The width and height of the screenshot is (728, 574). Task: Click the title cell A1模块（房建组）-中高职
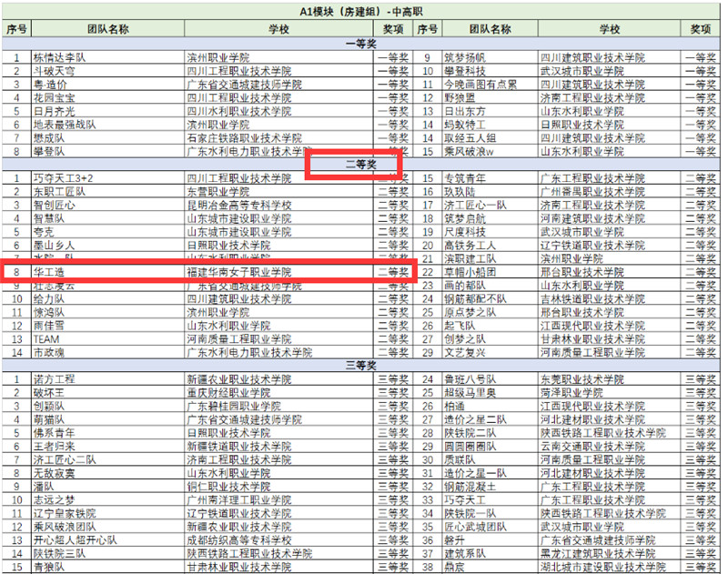[x=362, y=12]
